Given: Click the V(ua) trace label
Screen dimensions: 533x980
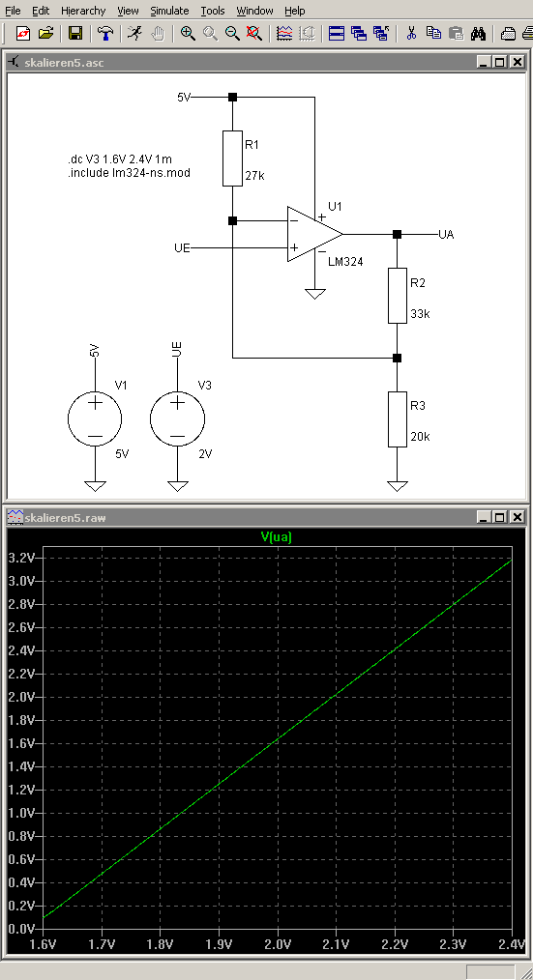Looking at the screenshot, I should (276, 536).
